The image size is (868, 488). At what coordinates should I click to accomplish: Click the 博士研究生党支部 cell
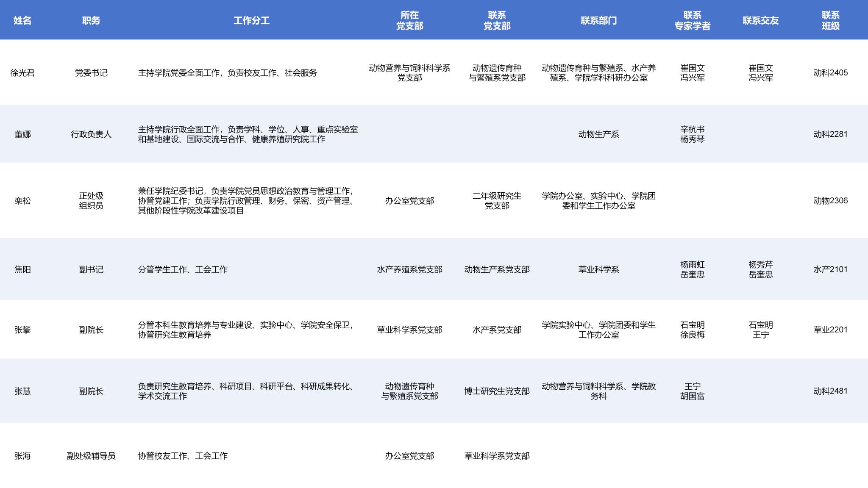(497, 391)
